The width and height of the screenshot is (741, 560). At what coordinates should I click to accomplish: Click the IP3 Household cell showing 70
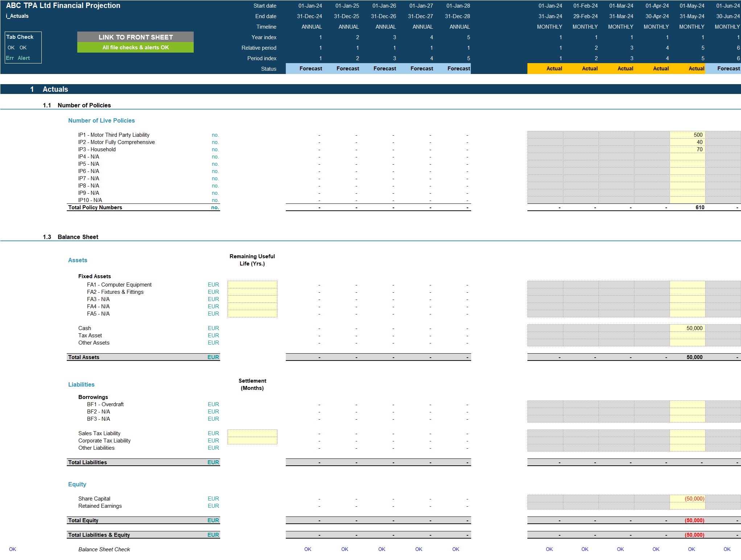687,149
